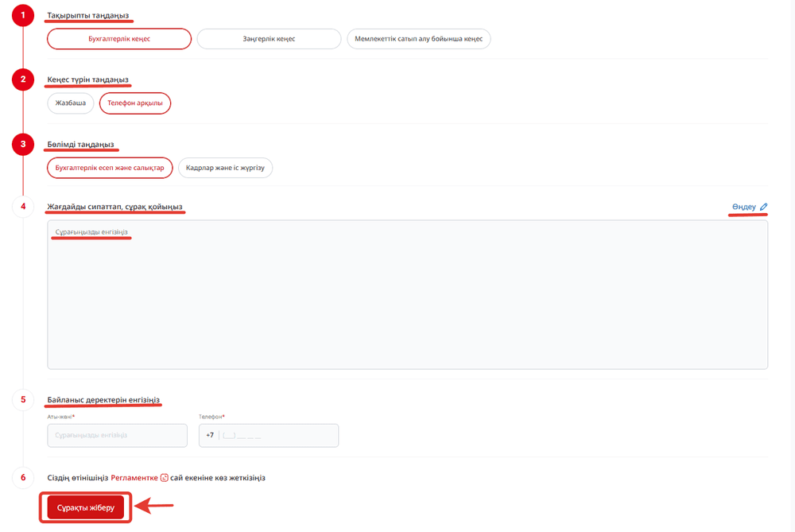795x532 pixels.
Task: Click the red step 1 circle
Action: (23, 16)
